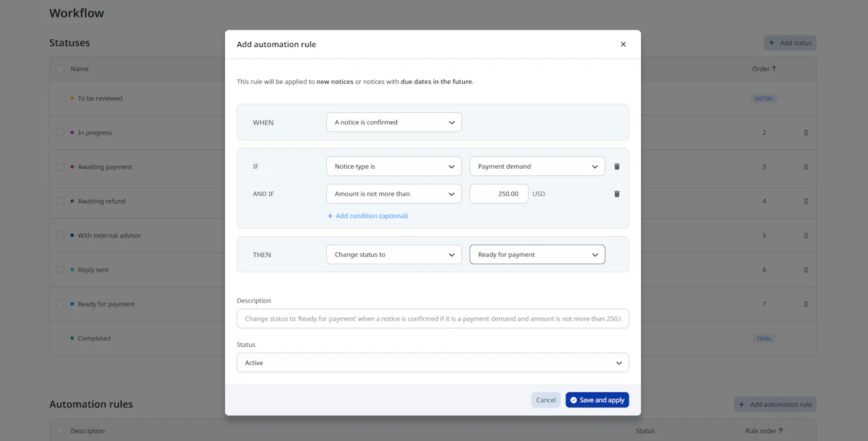The height and width of the screenshot is (441, 868).
Task: Select the Awaiting refund checkbox
Action: coord(61,201)
